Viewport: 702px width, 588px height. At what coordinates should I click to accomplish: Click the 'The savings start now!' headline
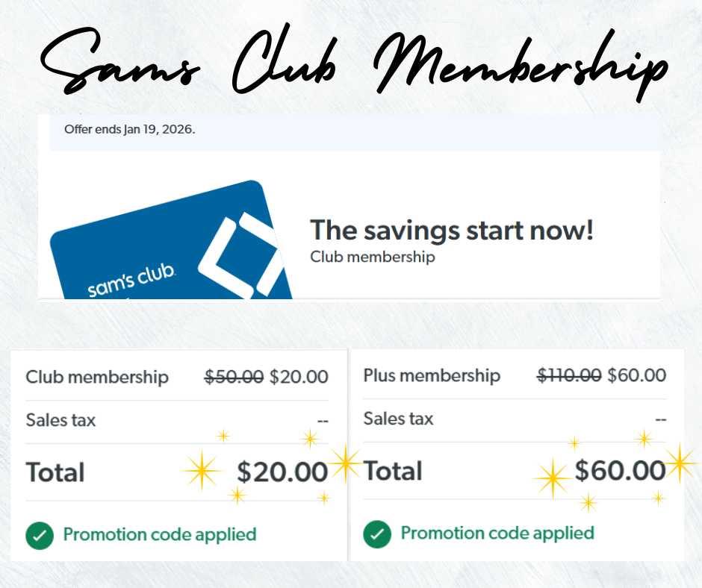[x=452, y=231]
